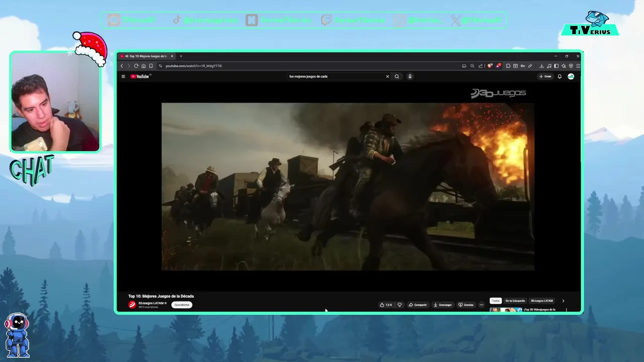The width and height of the screenshot is (644, 362).
Task: Select De tu búsqueda chip
Action: pos(515,301)
